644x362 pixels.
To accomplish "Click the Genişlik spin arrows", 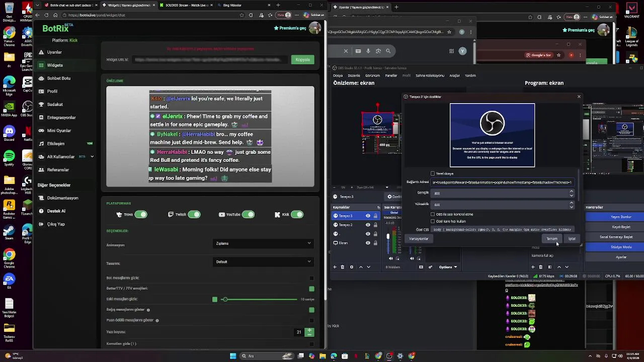I will coord(571,193).
